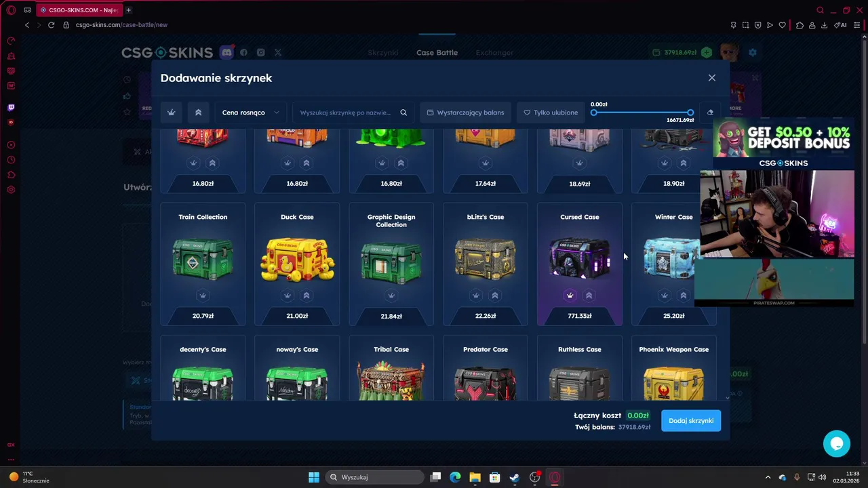Select the noway's Case

297,369
